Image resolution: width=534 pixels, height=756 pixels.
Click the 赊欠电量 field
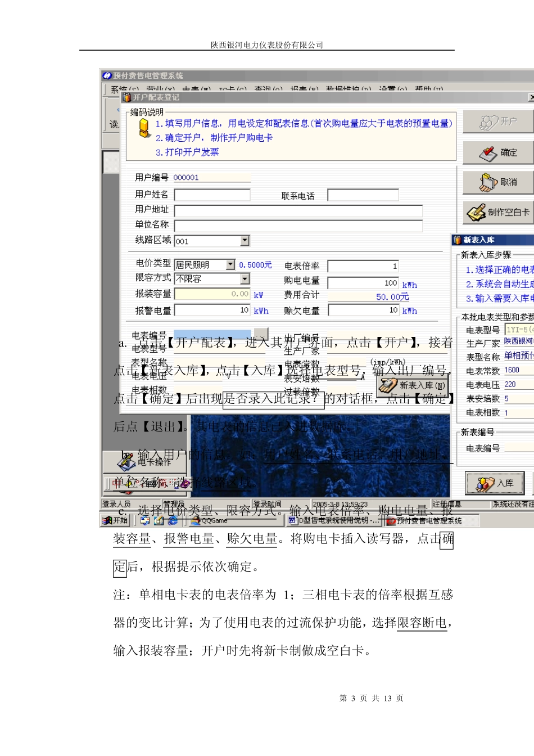coord(363,310)
